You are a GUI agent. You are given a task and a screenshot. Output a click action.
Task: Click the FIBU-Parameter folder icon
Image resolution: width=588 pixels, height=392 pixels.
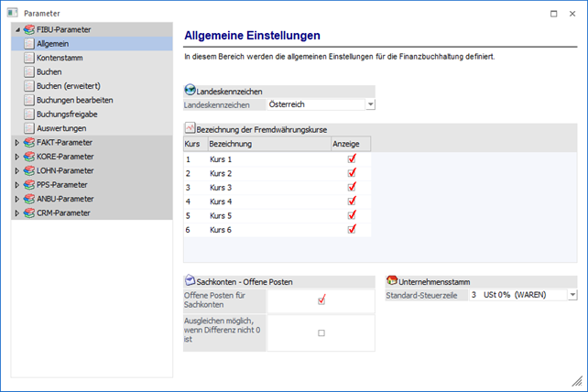point(29,30)
